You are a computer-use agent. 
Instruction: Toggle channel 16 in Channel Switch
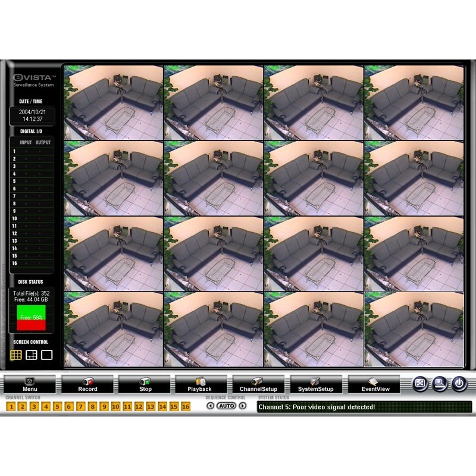click(x=185, y=406)
